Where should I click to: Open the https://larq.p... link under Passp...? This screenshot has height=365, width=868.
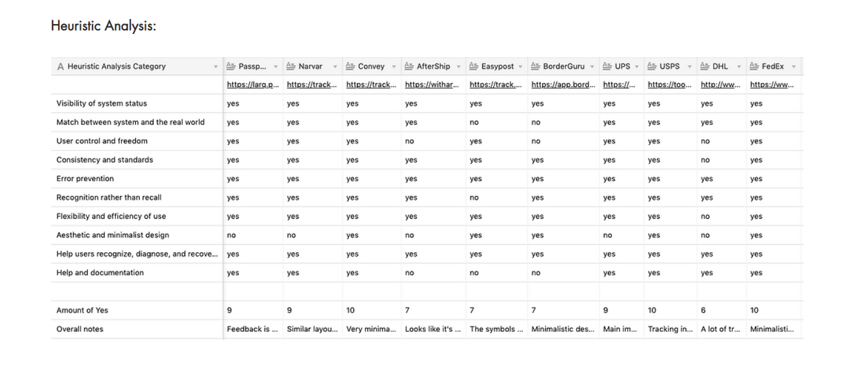(x=252, y=85)
